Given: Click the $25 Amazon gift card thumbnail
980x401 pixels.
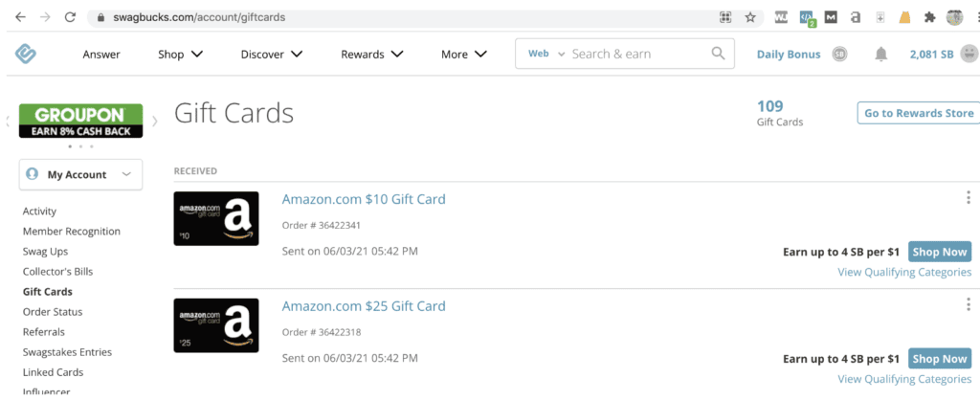Looking at the screenshot, I should click(216, 325).
